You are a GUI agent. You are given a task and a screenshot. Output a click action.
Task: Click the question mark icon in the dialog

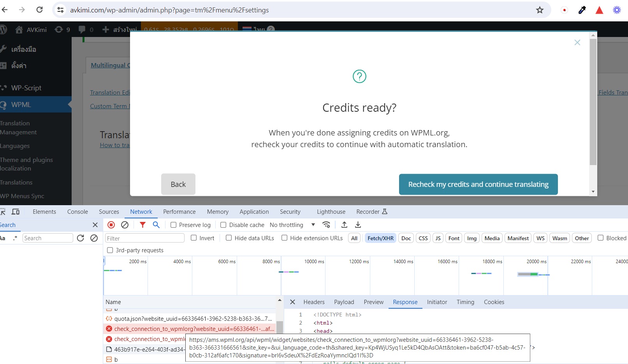pos(359,76)
